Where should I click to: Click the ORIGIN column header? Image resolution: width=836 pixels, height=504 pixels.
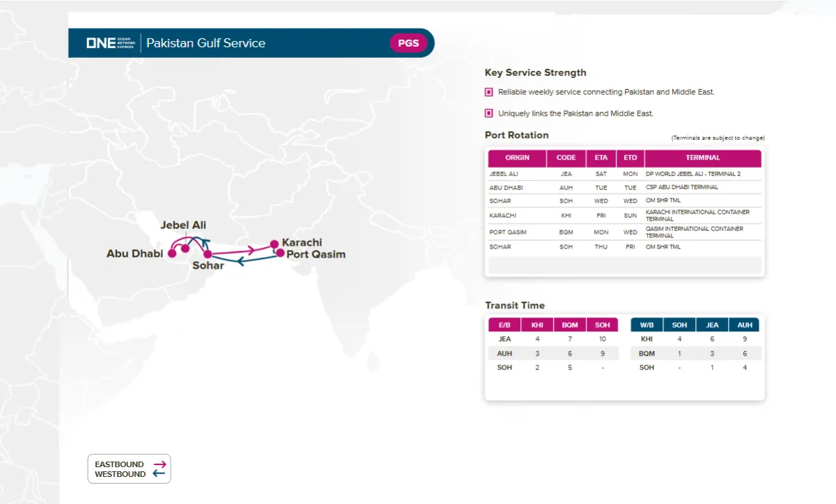click(517, 158)
